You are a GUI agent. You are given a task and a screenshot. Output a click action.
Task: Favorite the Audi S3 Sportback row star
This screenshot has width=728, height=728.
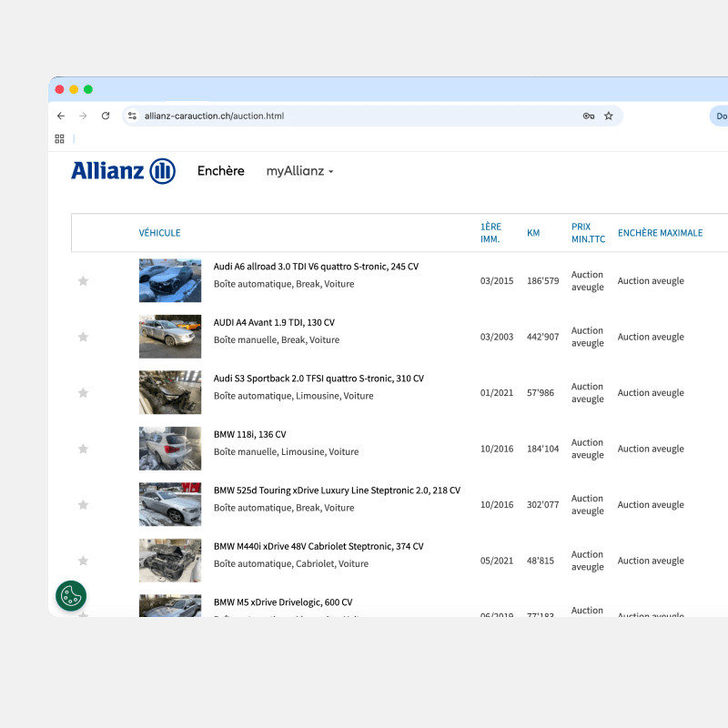coord(83,393)
